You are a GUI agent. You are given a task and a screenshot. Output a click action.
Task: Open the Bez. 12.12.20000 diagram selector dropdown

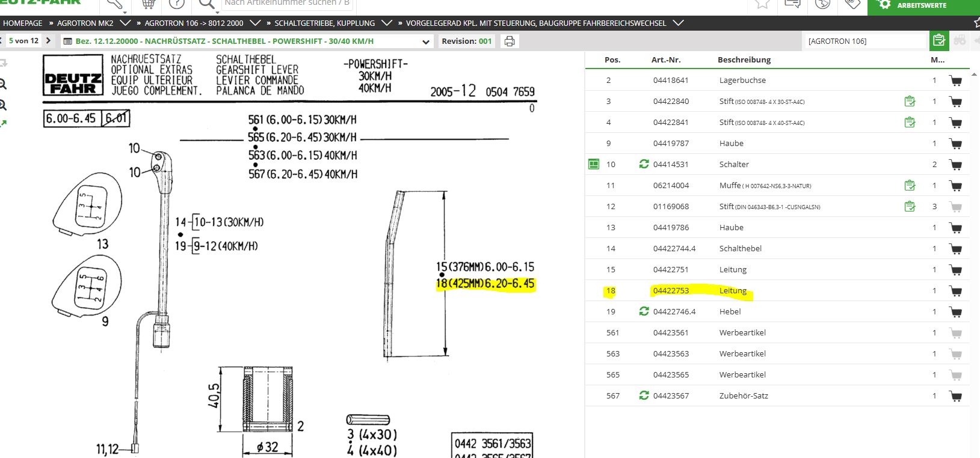point(426,41)
